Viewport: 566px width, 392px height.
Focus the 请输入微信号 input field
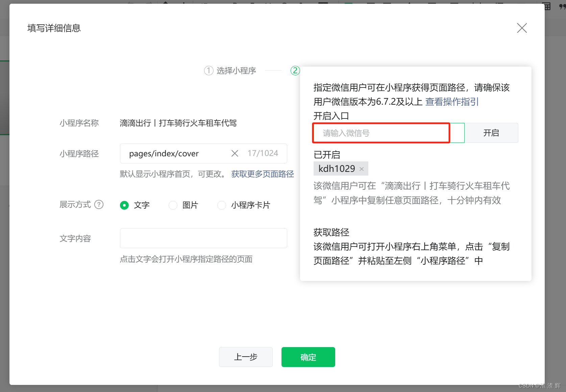click(x=389, y=133)
